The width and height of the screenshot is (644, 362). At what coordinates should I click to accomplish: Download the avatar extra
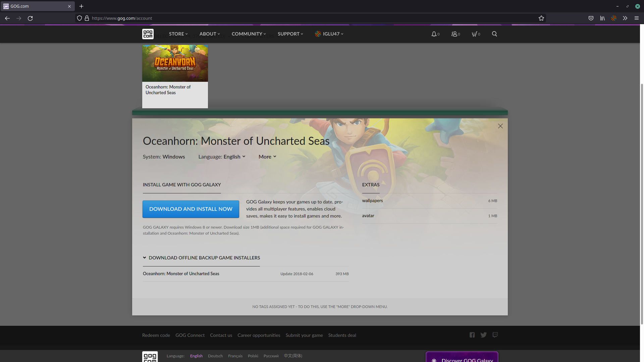(x=430, y=216)
